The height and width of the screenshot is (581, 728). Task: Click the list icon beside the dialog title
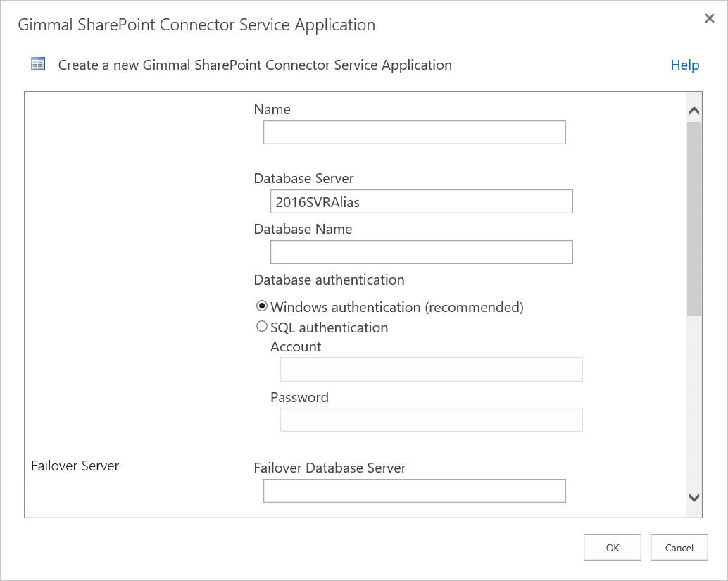pos(38,65)
